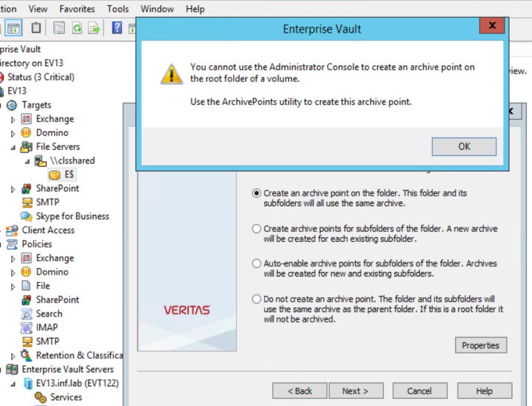This screenshot has width=532, height=406.
Task: Select the Services gears icon
Action: click(40, 397)
